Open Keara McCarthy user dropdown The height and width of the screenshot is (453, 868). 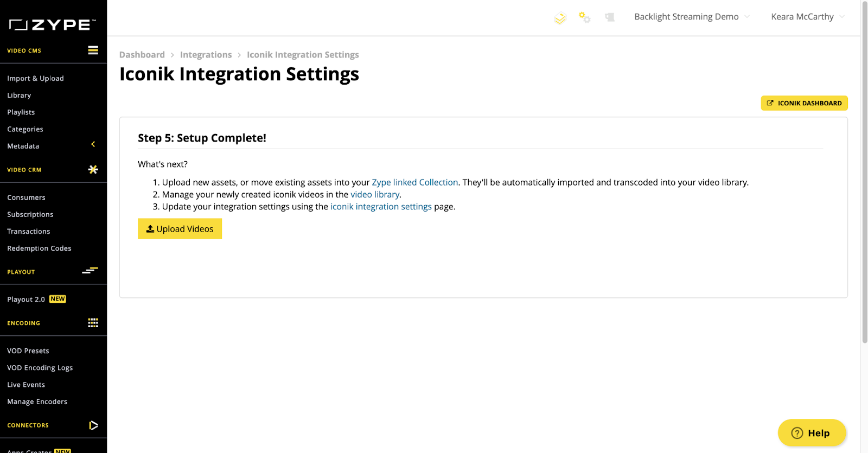point(808,17)
